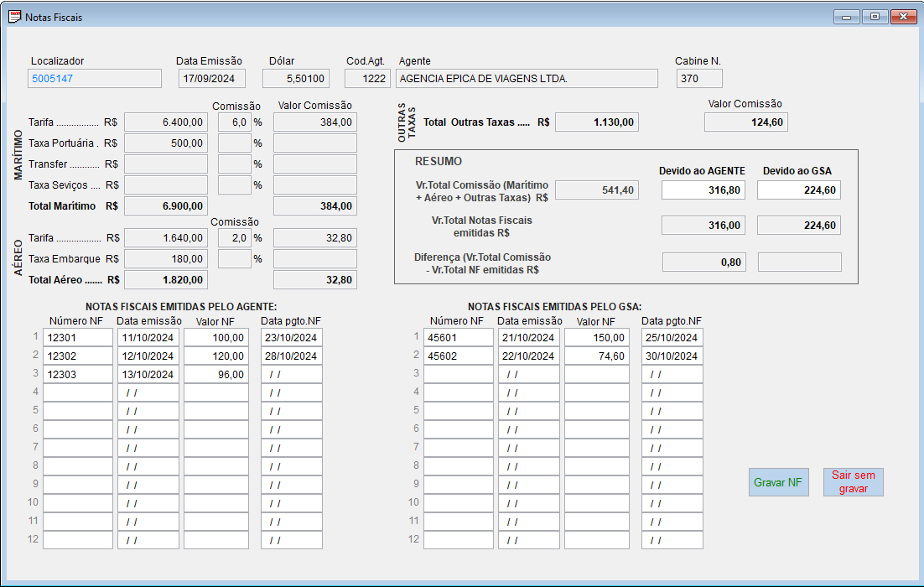Click agent row 3 payment date field
The image size is (924, 587).
(x=291, y=374)
